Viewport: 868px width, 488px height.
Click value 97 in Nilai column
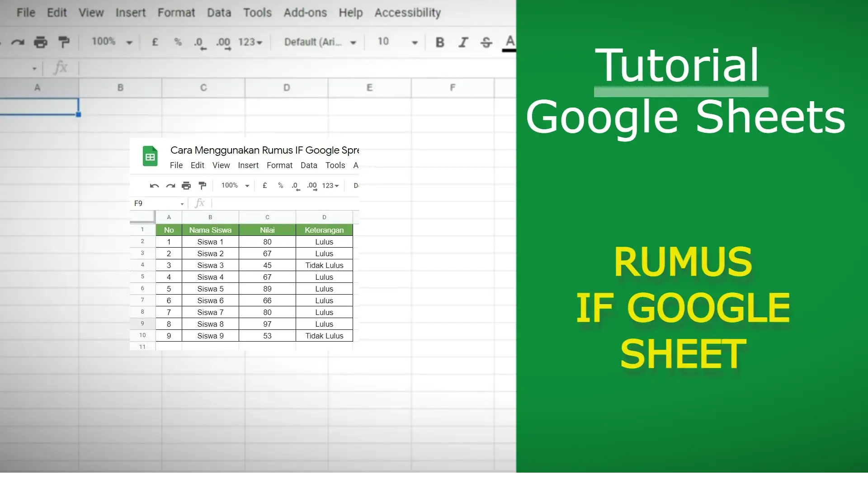click(x=267, y=324)
